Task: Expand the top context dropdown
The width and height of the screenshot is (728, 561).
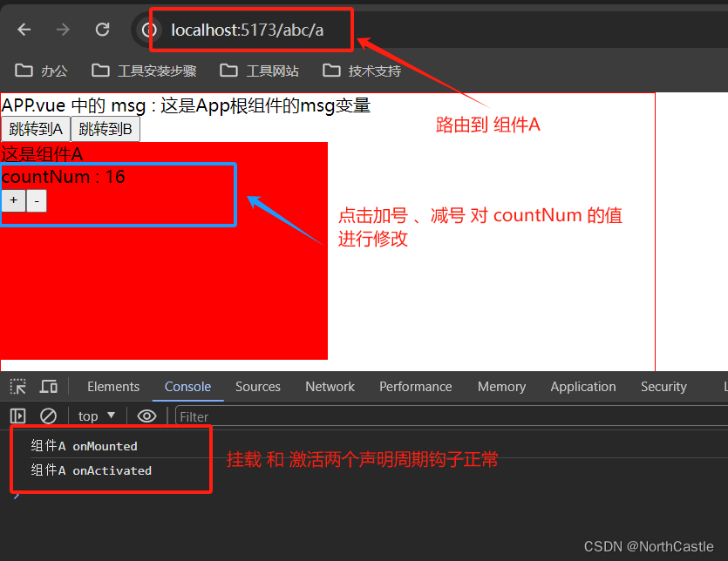Action: click(97, 416)
